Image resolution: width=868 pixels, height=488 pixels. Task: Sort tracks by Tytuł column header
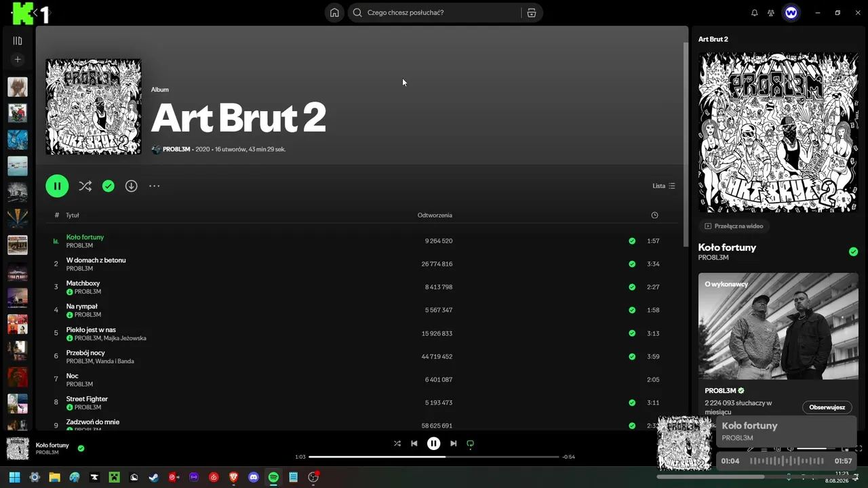(x=73, y=215)
